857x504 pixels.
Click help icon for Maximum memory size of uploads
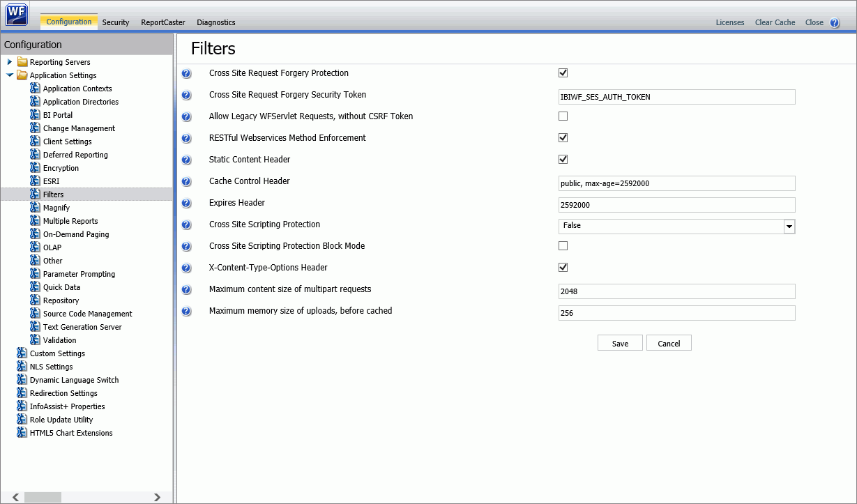click(x=186, y=312)
